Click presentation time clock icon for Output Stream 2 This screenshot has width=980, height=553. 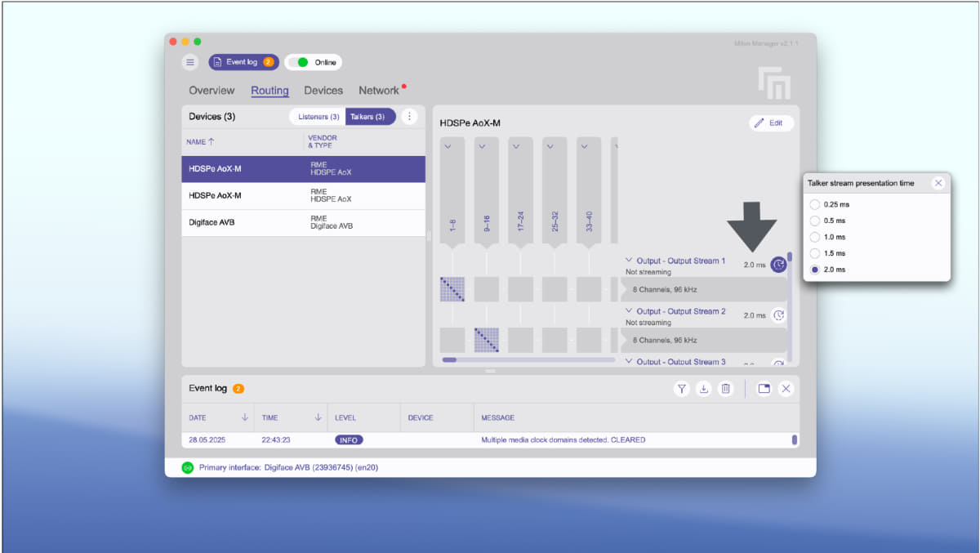(779, 315)
